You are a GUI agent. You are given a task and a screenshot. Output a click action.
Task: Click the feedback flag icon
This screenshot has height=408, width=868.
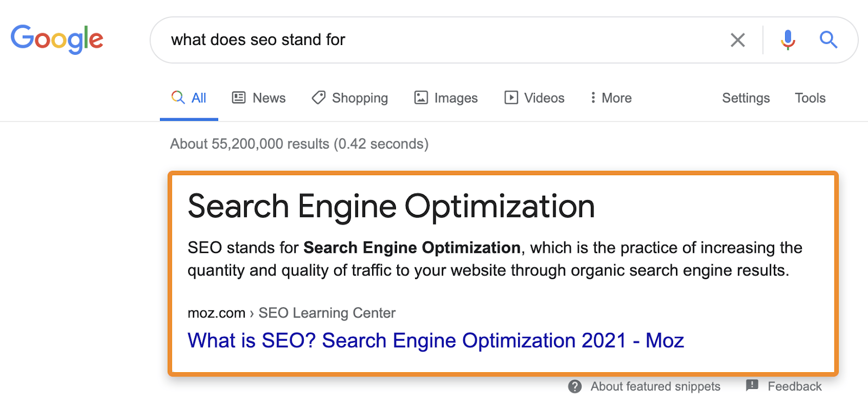pos(752,386)
